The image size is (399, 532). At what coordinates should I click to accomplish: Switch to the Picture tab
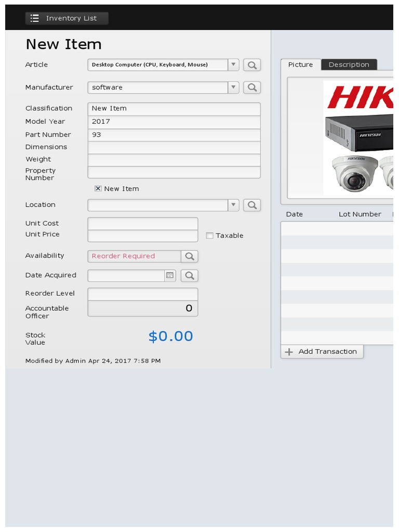[x=301, y=64]
